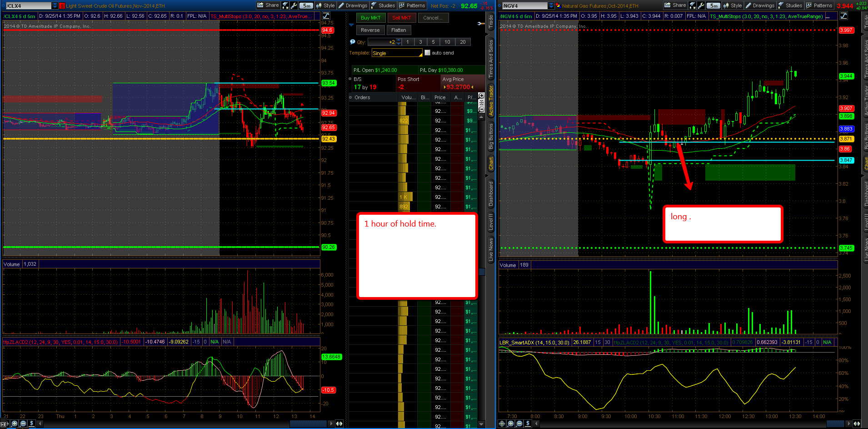This screenshot has height=429, width=868.
Task: Open Patterns menu in NGV4 chart
Action: [819, 5]
